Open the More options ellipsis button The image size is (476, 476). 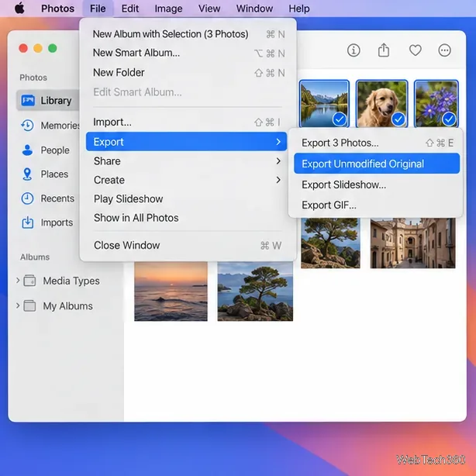tap(444, 50)
